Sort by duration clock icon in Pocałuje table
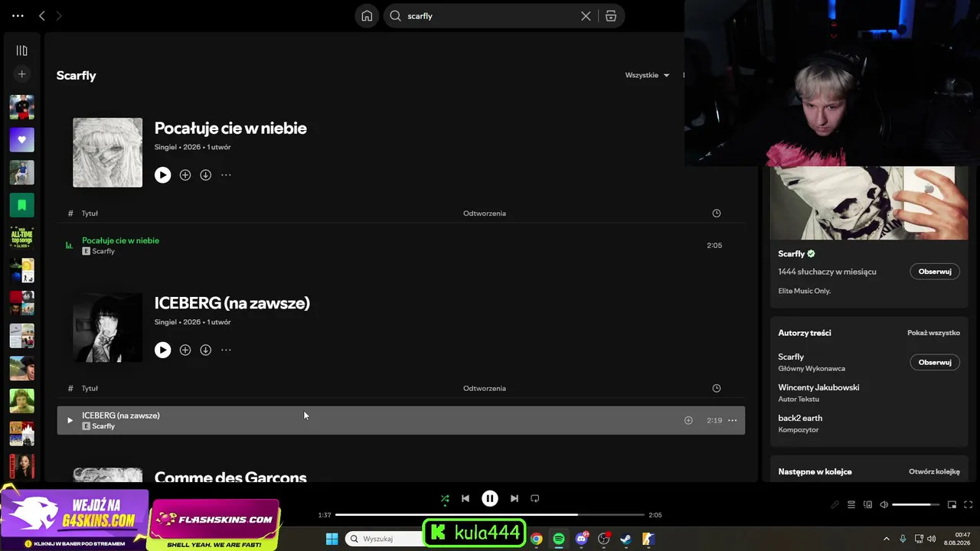Image resolution: width=980 pixels, height=551 pixels. 717,214
